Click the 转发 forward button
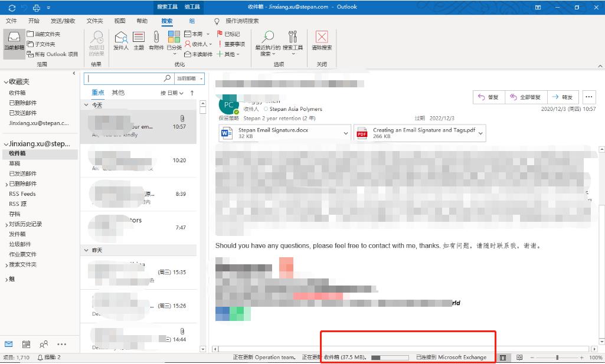The height and width of the screenshot is (364, 605). tap(561, 96)
